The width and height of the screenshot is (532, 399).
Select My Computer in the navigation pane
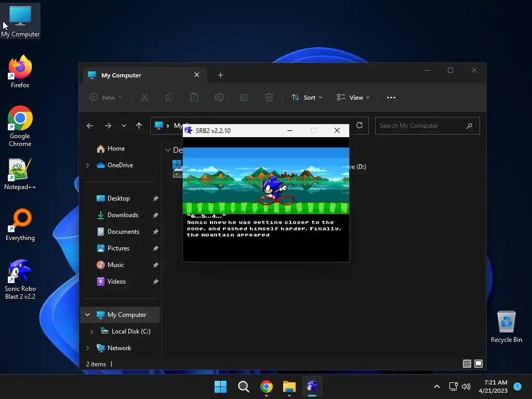(x=121, y=315)
